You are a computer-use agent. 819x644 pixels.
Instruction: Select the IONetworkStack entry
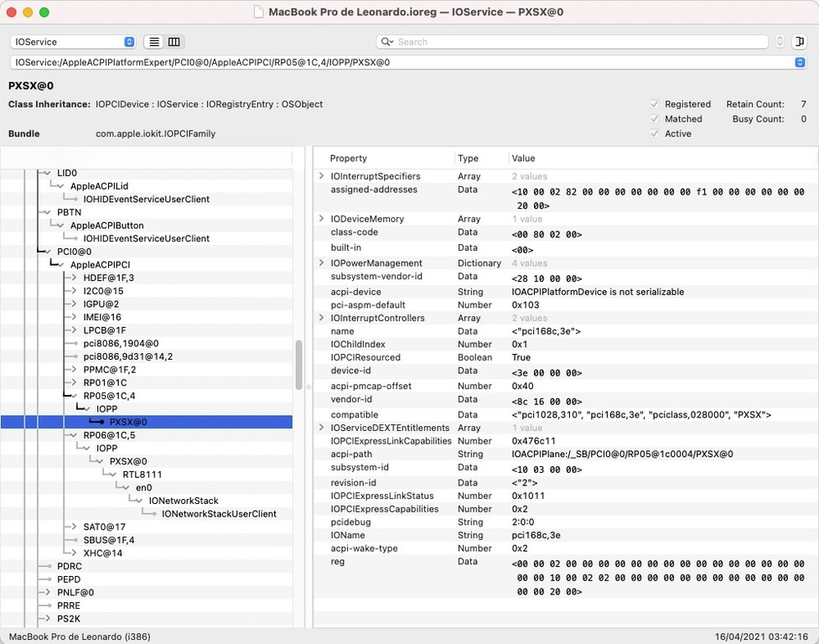tap(184, 501)
